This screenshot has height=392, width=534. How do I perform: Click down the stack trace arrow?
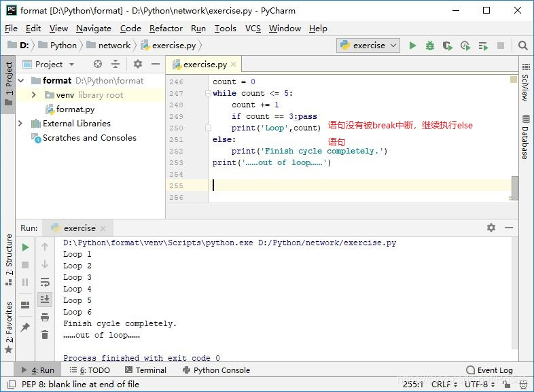point(45,264)
